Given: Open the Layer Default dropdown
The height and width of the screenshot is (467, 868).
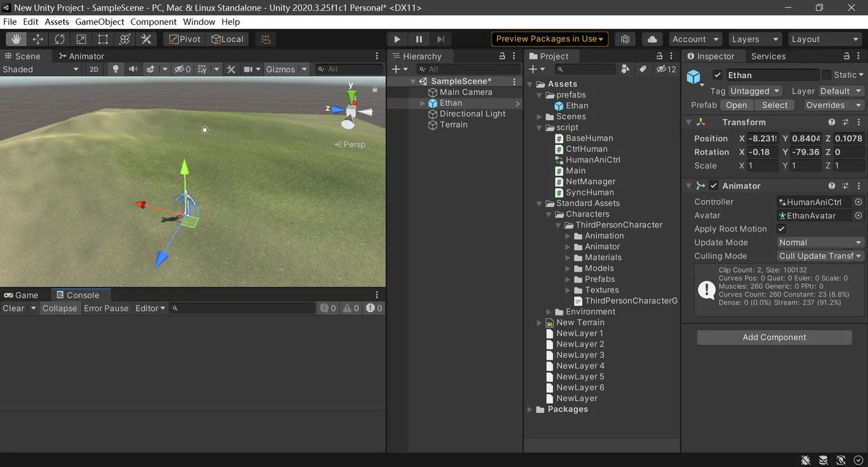Looking at the screenshot, I should (841, 91).
